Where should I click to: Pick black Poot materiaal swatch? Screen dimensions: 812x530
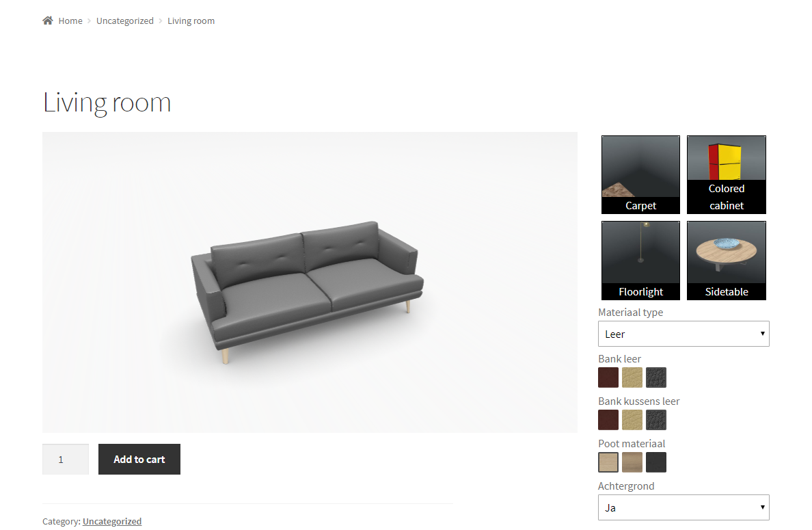656,462
